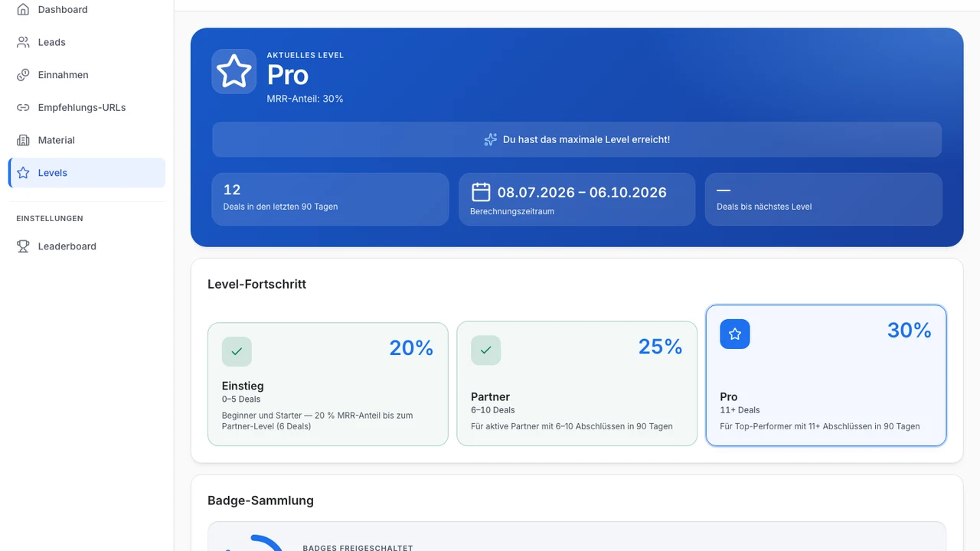Click the '0–5 Deals' text on Einstieg card

coord(241,399)
